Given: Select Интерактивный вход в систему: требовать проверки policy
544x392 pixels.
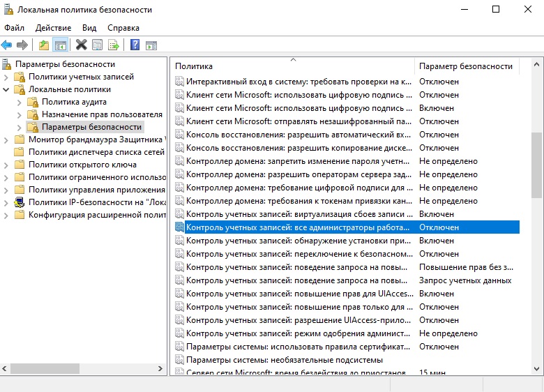Looking at the screenshot, I should point(299,82).
